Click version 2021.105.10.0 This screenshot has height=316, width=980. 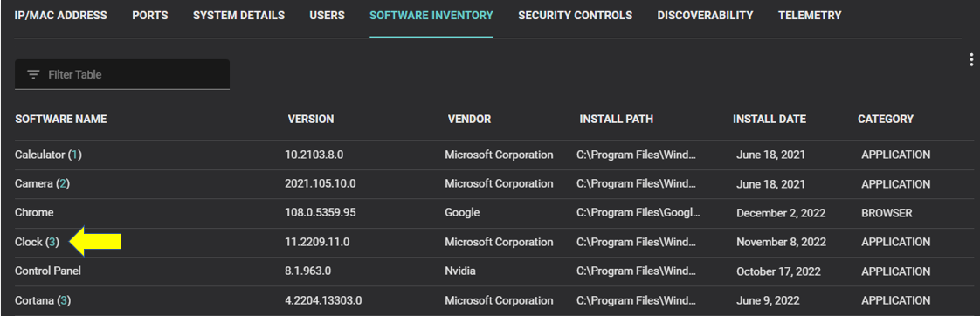coord(320,184)
